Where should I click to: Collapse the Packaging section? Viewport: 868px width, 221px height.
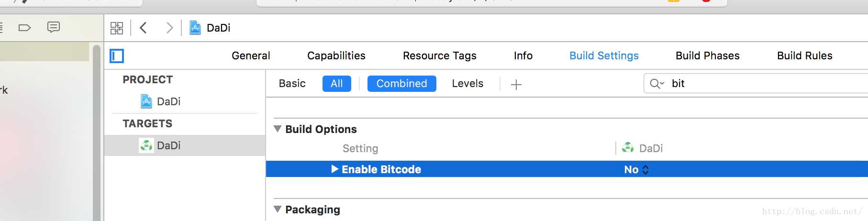(x=278, y=209)
